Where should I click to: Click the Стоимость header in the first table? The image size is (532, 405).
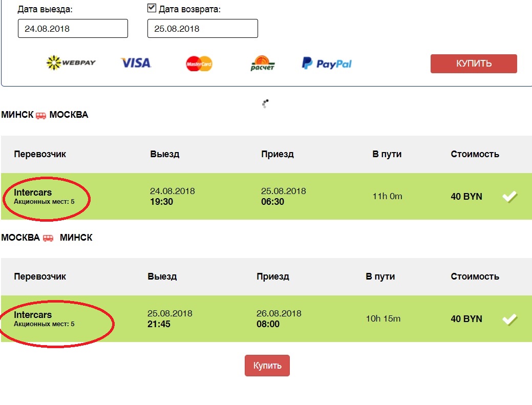475,154
